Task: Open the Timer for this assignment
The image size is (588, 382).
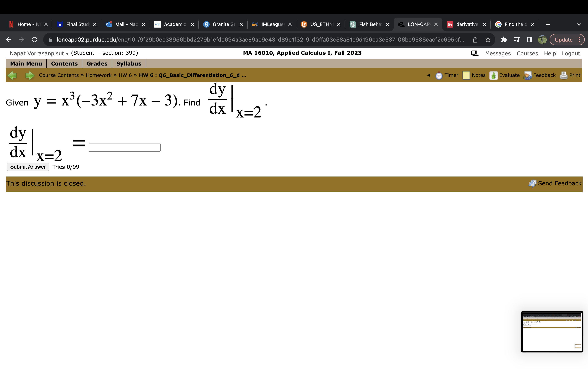Action: [x=439, y=76]
